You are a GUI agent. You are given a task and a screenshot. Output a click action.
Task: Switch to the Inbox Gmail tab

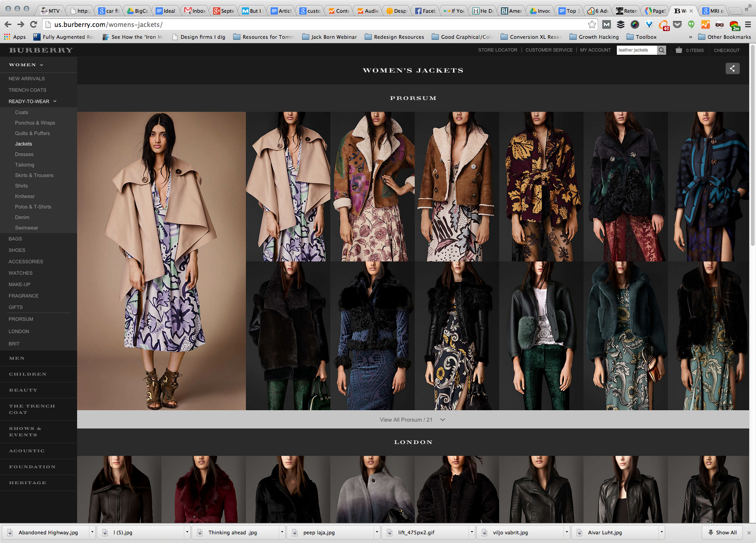pyautogui.click(x=195, y=10)
